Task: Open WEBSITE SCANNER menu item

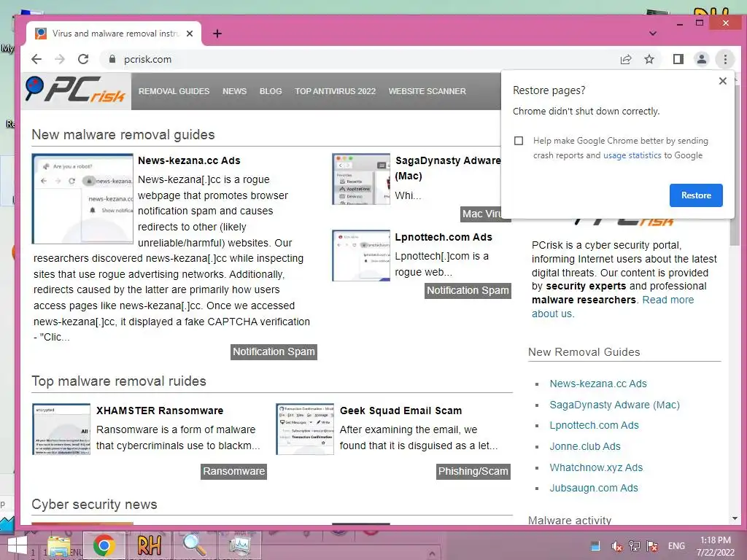Action: point(427,91)
